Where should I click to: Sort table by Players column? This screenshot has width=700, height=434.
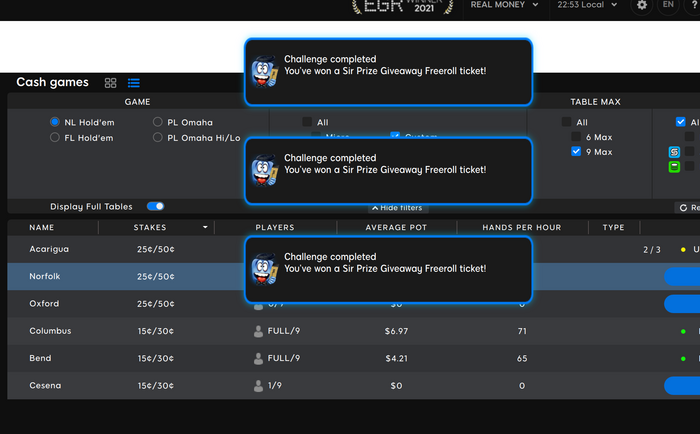275,227
